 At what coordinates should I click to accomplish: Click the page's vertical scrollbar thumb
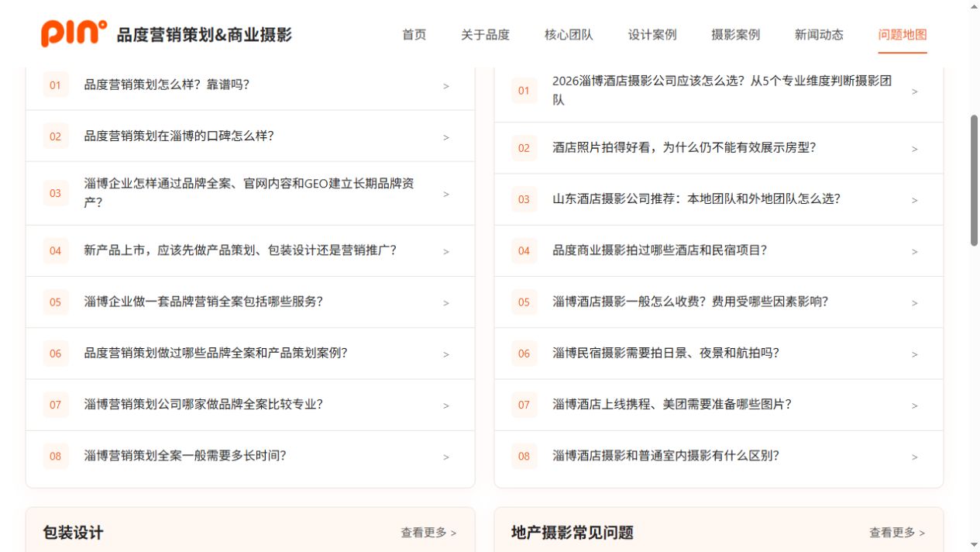click(974, 181)
